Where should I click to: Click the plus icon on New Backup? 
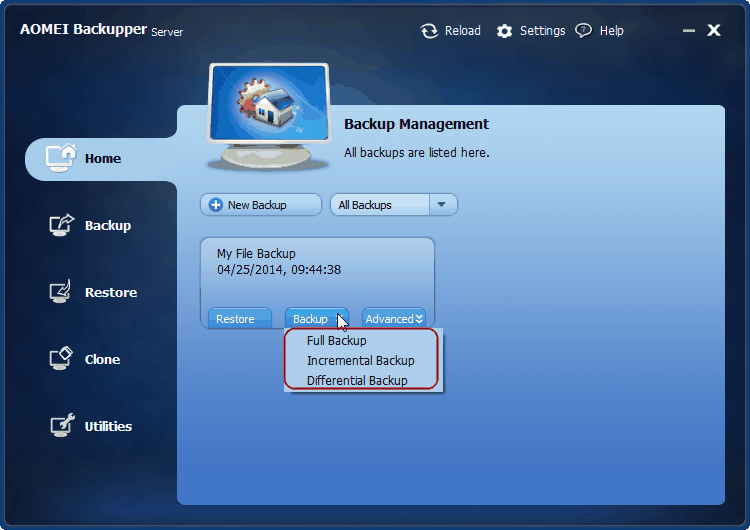click(216, 205)
